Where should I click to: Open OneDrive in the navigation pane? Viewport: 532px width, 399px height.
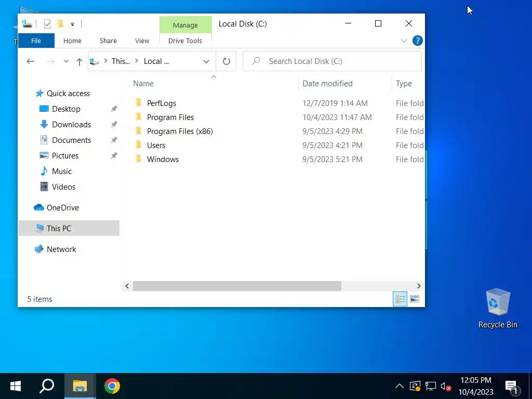tap(63, 208)
